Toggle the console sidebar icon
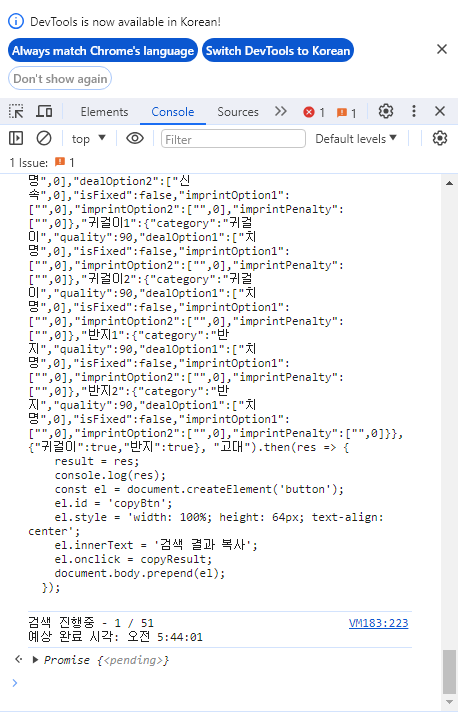 [x=16, y=138]
